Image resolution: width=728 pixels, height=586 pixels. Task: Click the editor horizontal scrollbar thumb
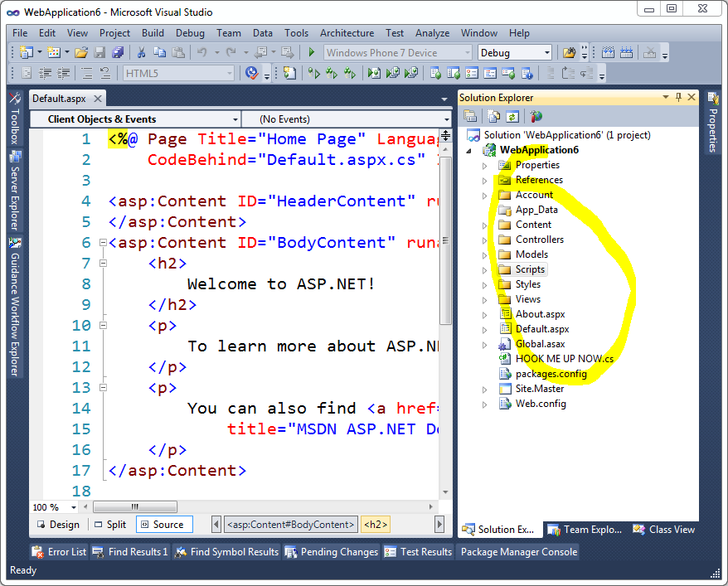pos(135,506)
